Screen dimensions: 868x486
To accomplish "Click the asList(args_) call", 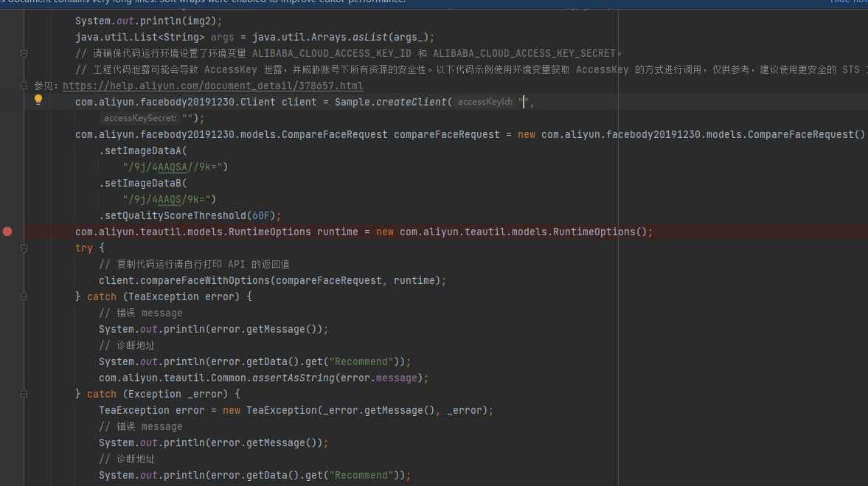I will pos(390,37).
